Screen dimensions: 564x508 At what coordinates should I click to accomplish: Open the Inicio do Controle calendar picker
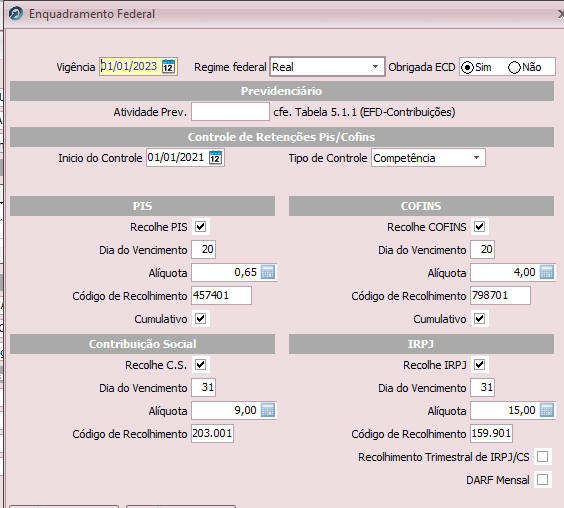tap(215, 158)
